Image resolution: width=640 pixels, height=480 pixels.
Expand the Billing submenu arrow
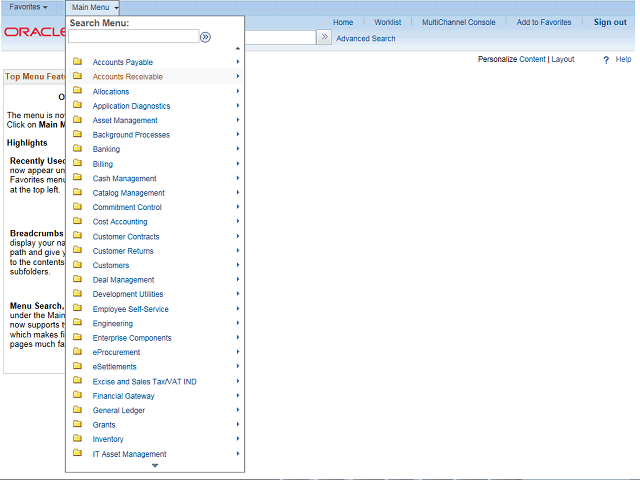point(238,164)
